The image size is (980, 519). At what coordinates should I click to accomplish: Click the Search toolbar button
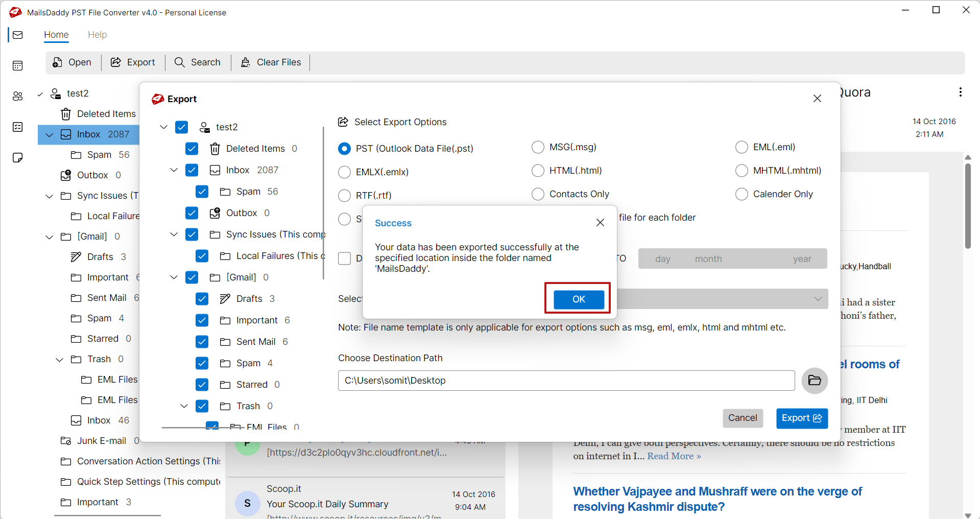point(198,62)
